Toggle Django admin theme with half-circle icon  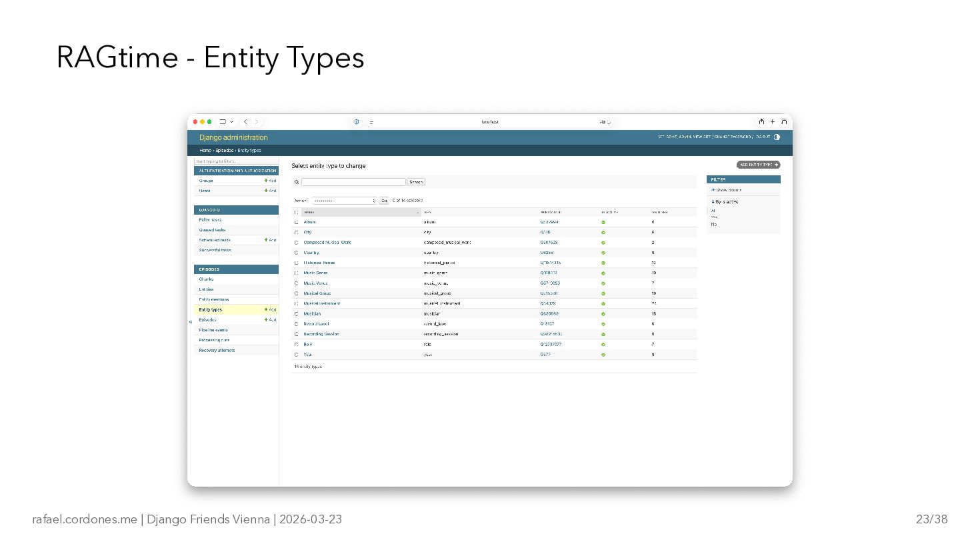(777, 137)
